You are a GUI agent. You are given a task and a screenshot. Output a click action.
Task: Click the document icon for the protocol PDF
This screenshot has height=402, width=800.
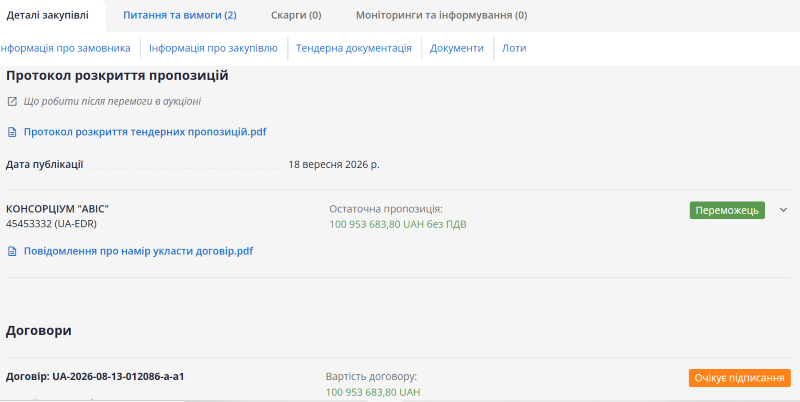click(12, 133)
